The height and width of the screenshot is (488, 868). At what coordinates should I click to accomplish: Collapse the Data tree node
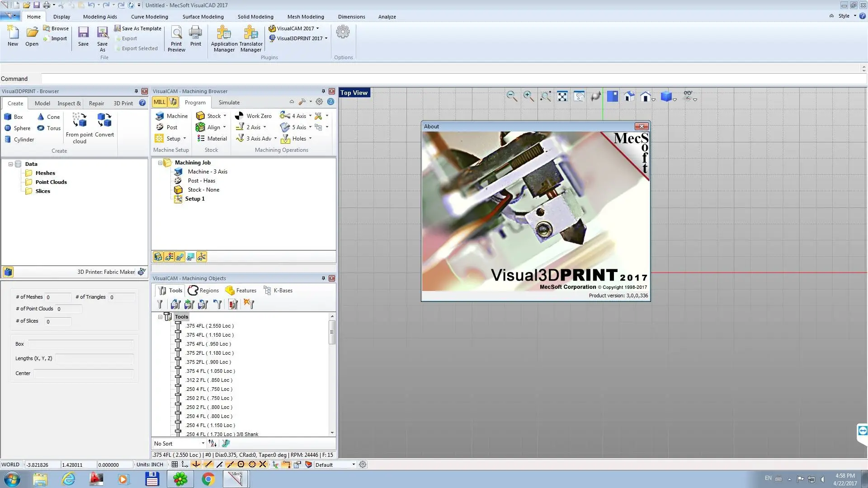tap(11, 164)
